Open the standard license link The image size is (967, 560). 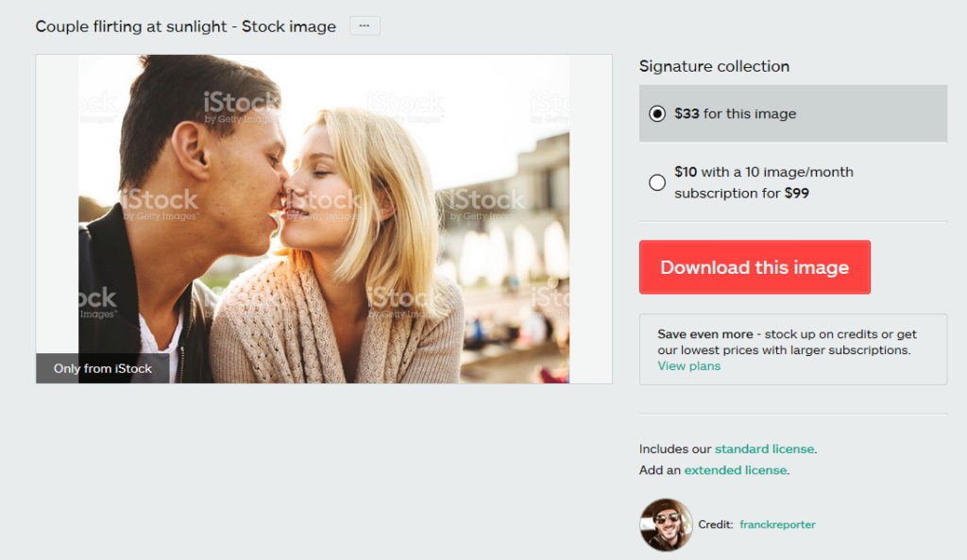[x=764, y=450]
